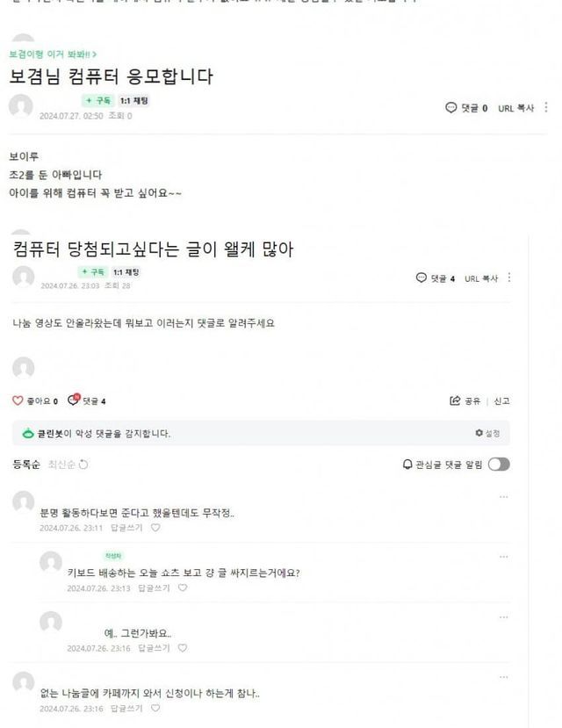
Task: Open more options for '분명 활동하다보면' comment
Action: point(503,497)
